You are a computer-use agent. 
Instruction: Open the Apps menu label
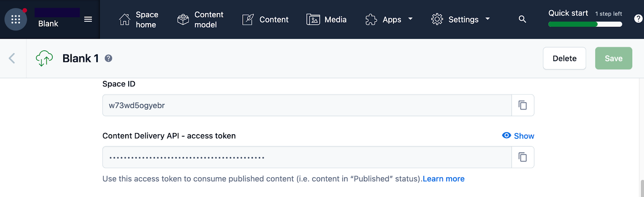392,19
